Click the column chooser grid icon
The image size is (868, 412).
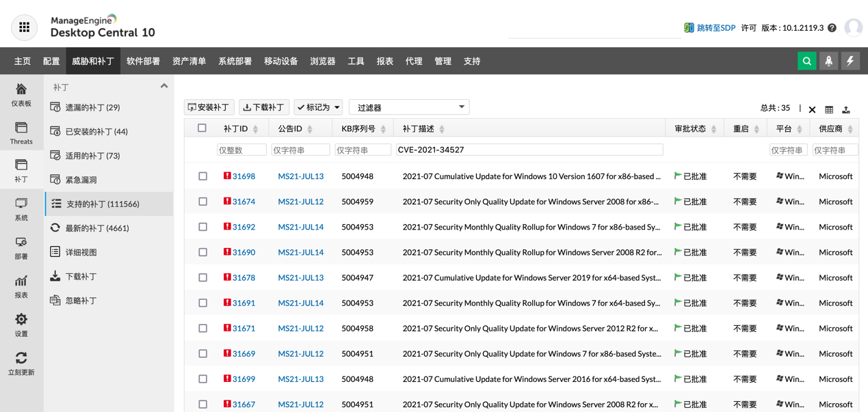click(x=829, y=109)
